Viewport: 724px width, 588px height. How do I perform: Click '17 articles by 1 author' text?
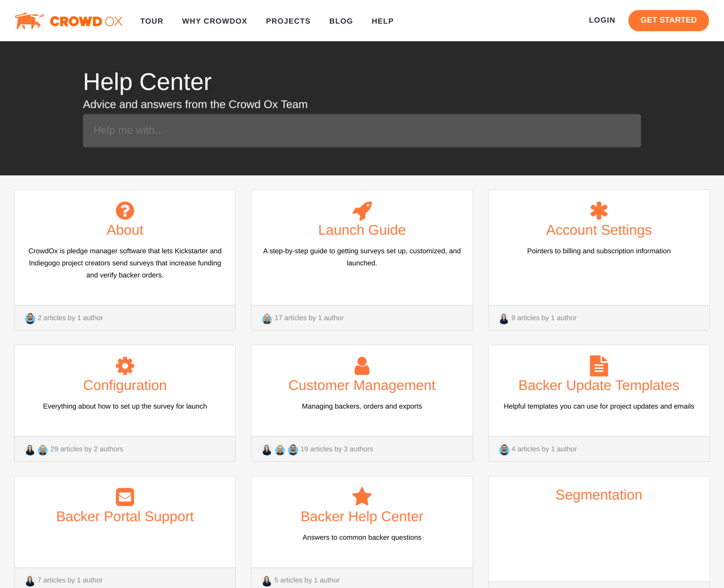pyautogui.click(x=309, y=318)
